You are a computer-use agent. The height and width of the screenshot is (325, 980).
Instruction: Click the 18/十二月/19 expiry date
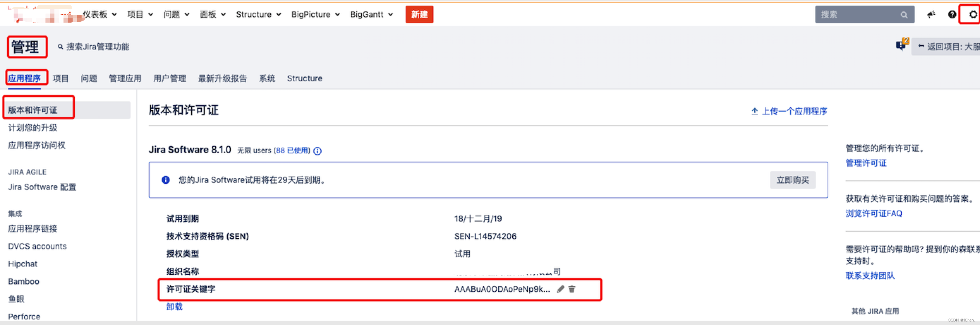coord(478,218)
